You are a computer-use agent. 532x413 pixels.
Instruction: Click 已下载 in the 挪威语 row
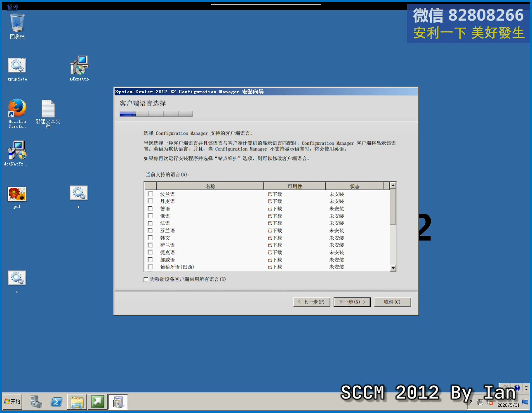[x=275, y=260]
